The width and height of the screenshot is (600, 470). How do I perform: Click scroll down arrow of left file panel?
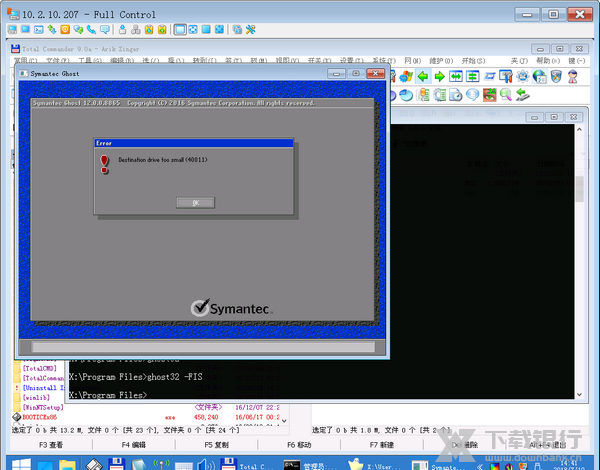click(284, 421)
